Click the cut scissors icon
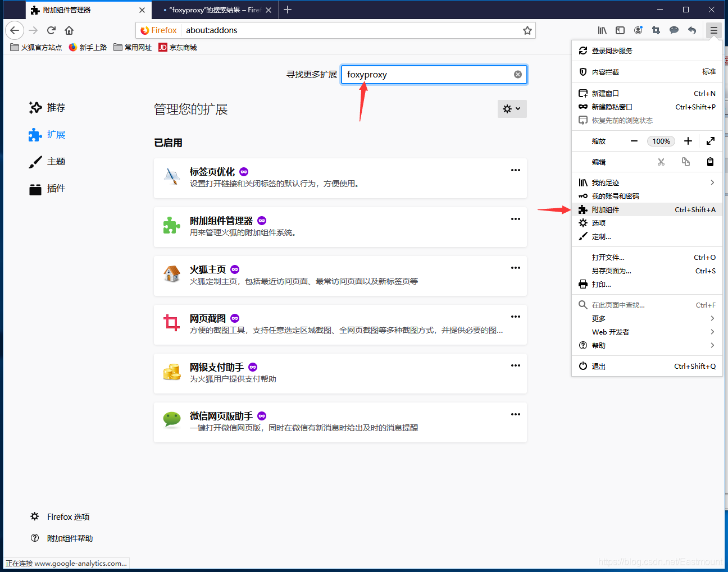The width and height of the screenshot is (728, 572). coord(661,162)
